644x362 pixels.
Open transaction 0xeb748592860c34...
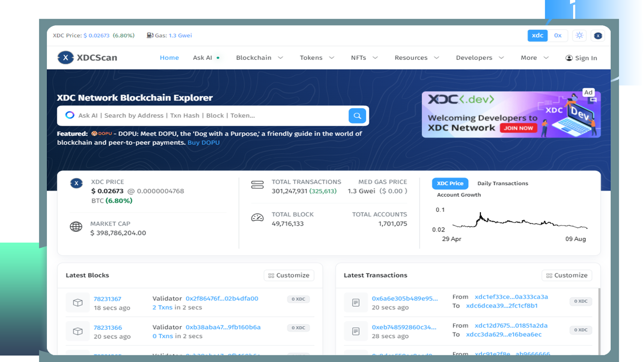click(x=404, y=327)
